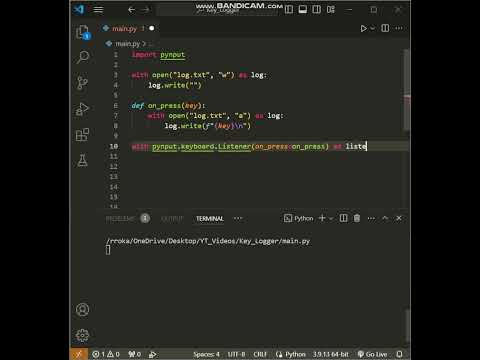Click the editor vertical scrollbar
The height and width of the screenshot is (360, 480).
406,90
